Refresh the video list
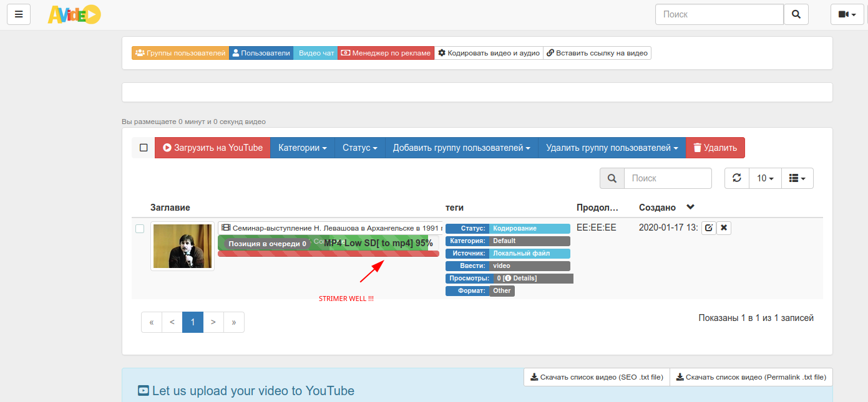 736,178
